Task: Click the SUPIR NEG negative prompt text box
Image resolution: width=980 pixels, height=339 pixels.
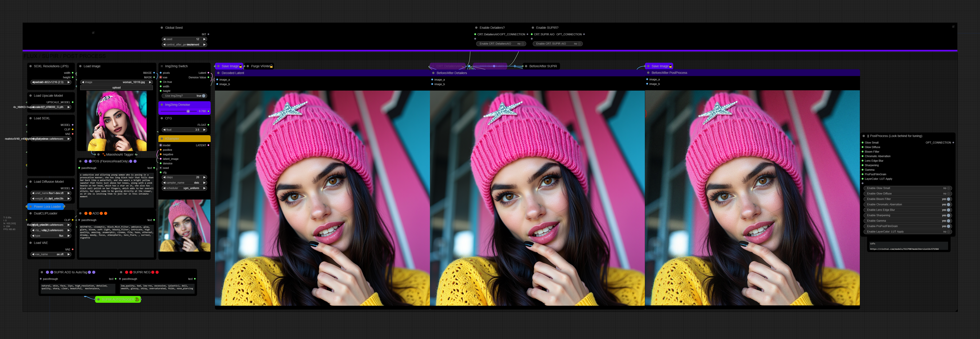Action: point(157,288)
